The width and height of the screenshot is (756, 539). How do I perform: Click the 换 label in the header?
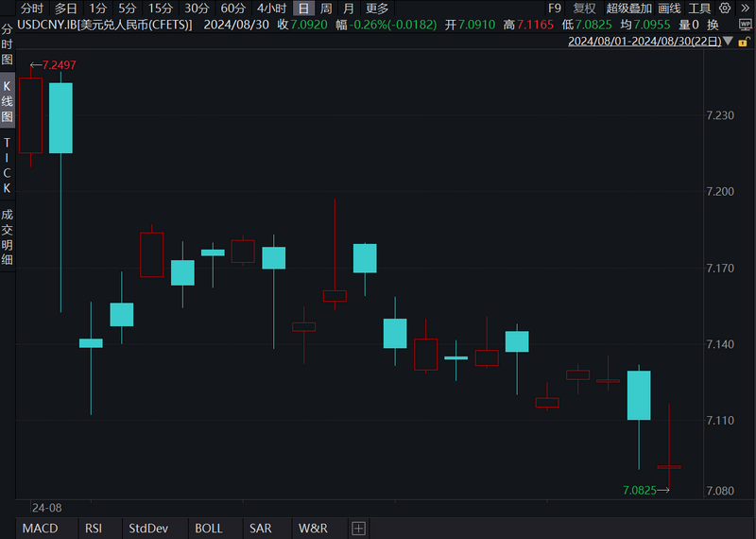click(x=713, y=25)
